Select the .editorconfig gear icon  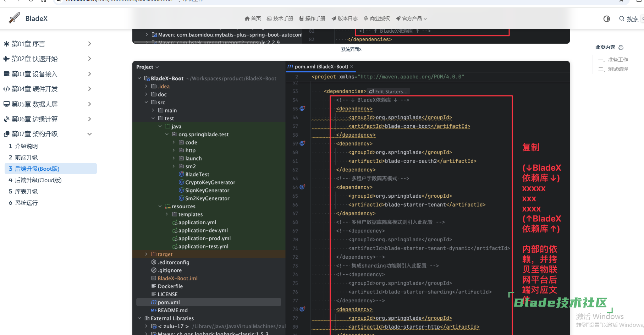154,262
